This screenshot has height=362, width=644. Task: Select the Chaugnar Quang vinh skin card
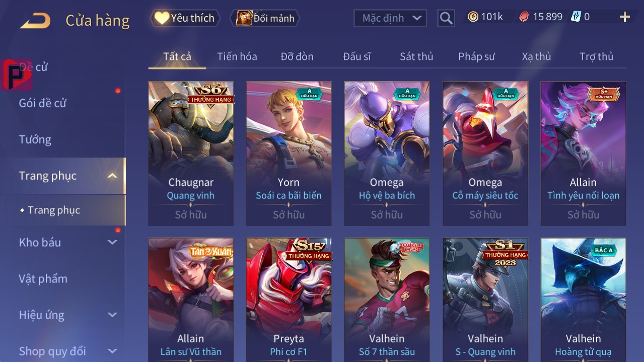[191, 154]
